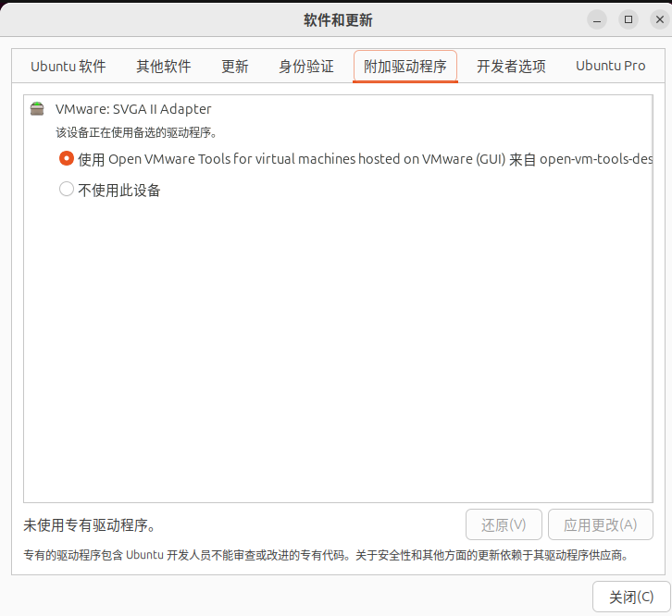Choose the 不使用此设备 radio button
672x616 pixels.
pos(67,190)
